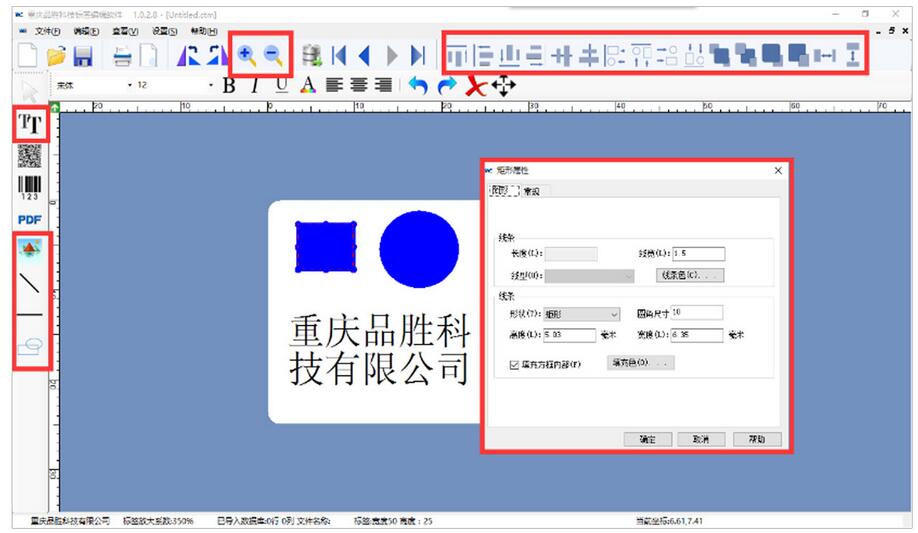Toggle bold text formatting

(229, 86)
